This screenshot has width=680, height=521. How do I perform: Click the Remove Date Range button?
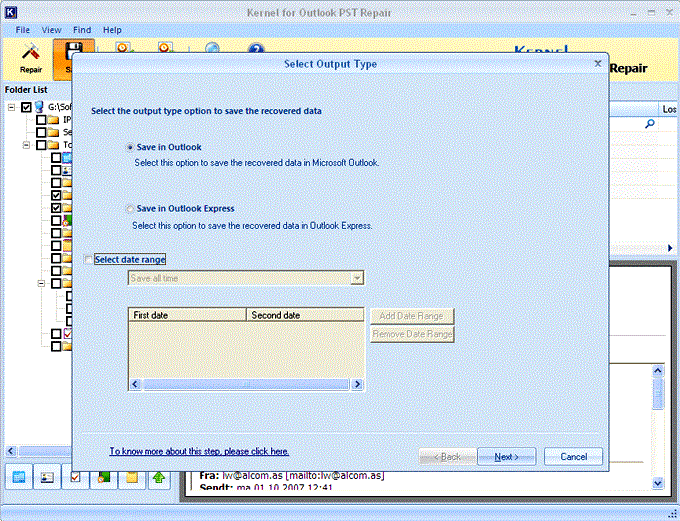tap(412, 334)
